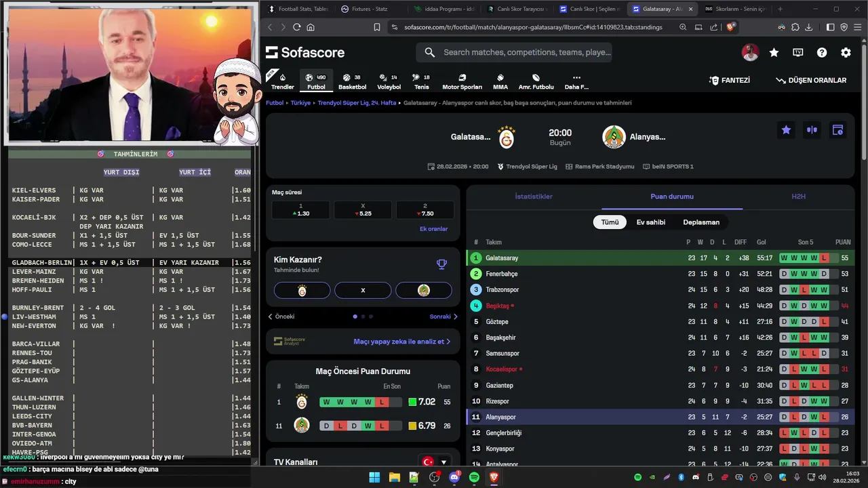Viewport: 868px width, 488px height.
Task: Open Futbol sport tab
Action: (x=316, y=81)
